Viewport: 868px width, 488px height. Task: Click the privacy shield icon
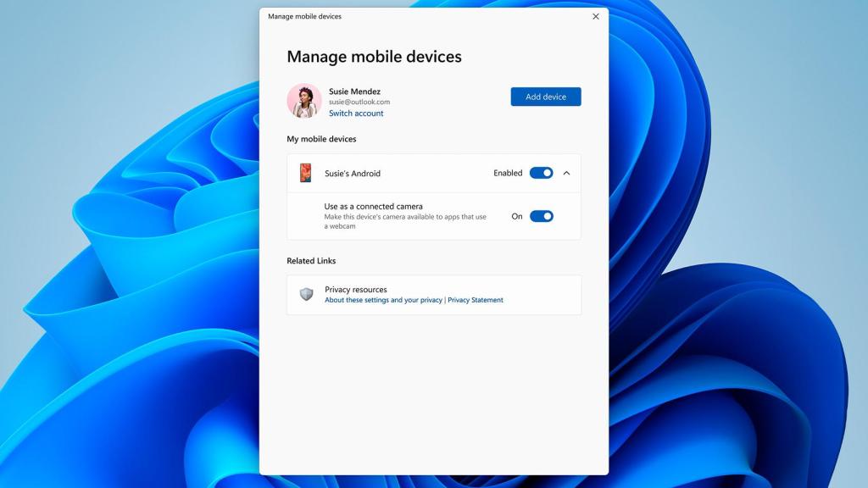(x=305, y=294)
